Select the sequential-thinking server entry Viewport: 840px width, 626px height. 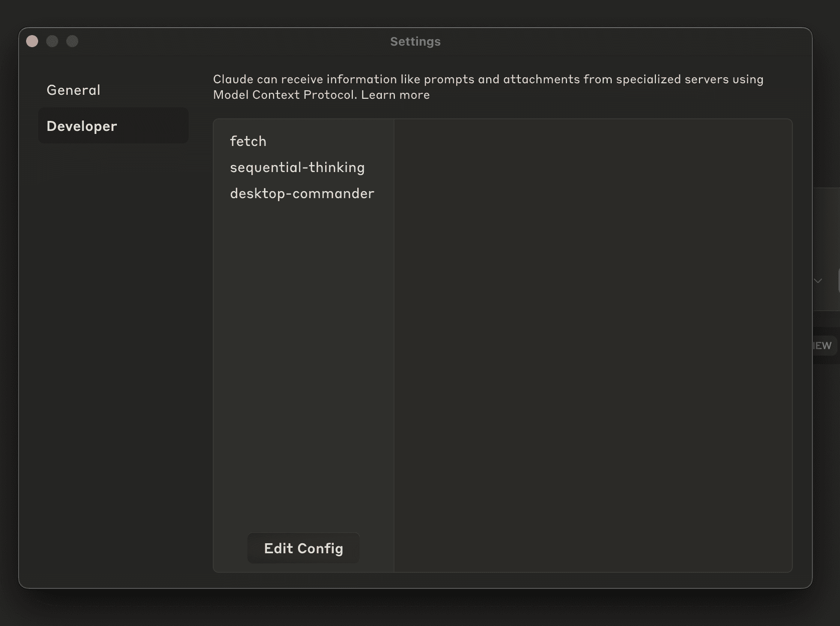[x=297, y=167]
